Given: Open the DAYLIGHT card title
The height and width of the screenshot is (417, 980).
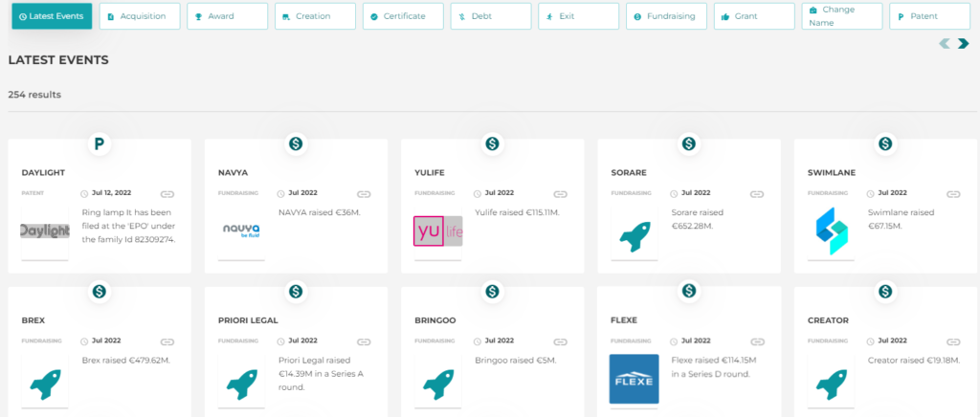Looking at the screenshot, I should 43,173.
